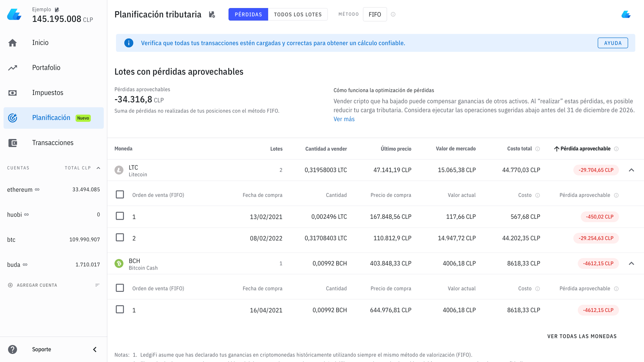Click the info icon next to FIFO method
This screenshot has width=644, height=362.
[393, 14]
